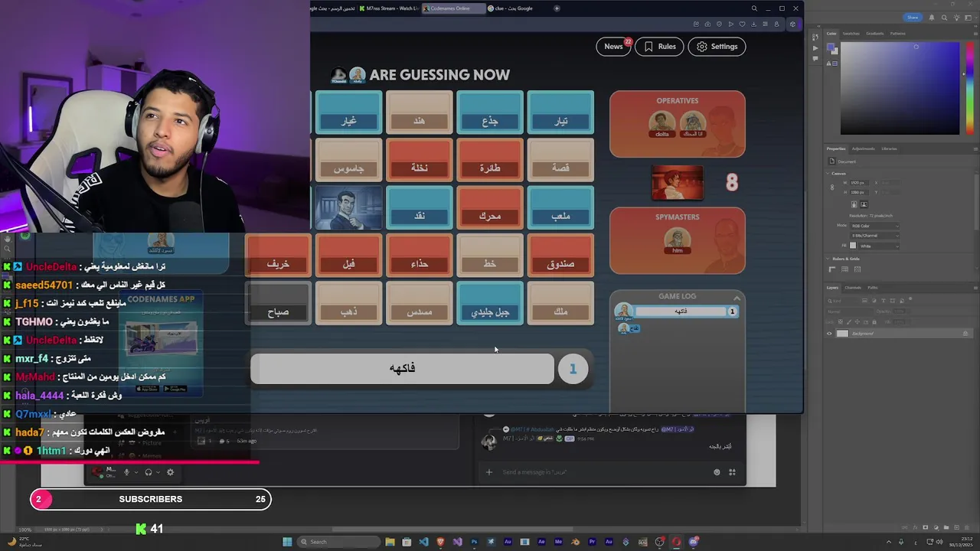Select the word card صندوق
Viewport: 980px width, 551px height.
(x=560, y=256)
